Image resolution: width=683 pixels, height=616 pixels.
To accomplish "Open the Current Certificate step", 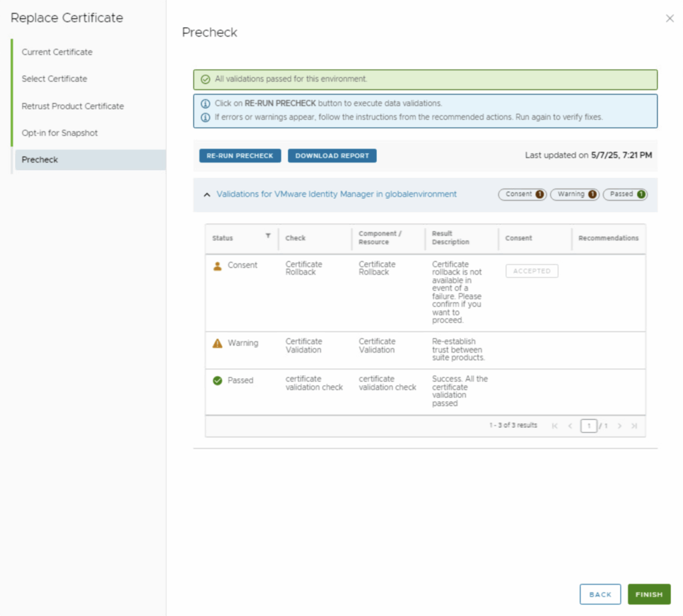I will click(57, 52).
